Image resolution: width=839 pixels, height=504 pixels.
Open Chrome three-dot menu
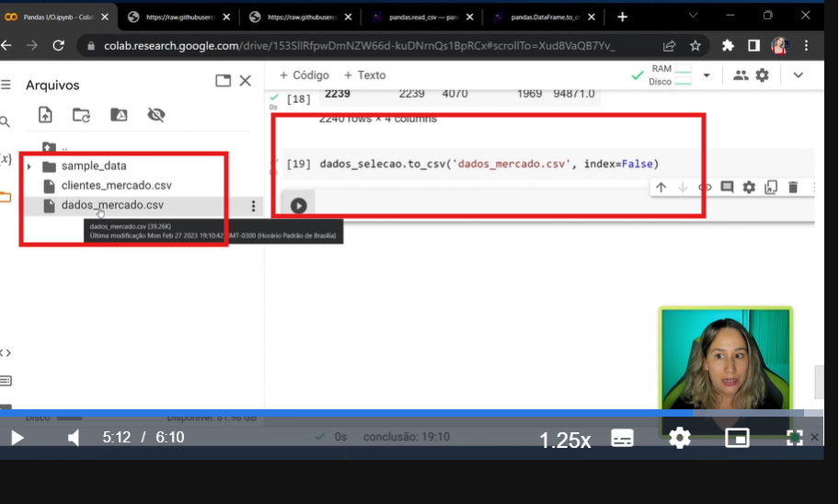tap(806, 46)
